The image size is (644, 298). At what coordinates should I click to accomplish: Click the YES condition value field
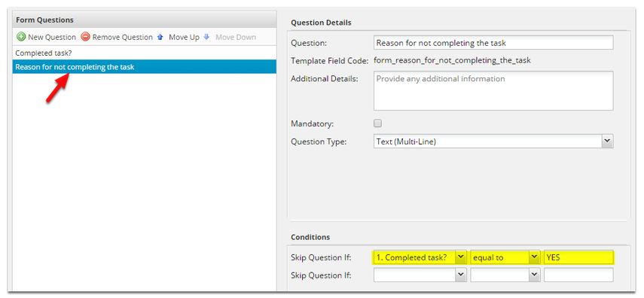pos(578,257)
